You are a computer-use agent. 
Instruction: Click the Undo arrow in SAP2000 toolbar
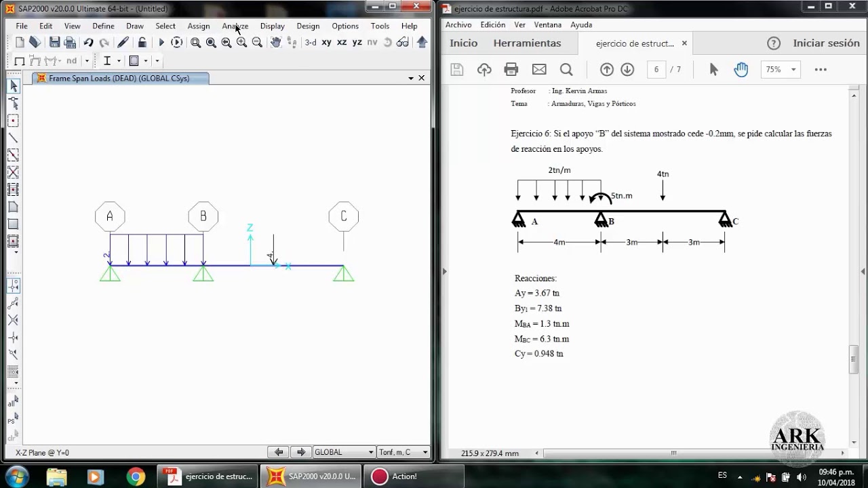89,42
